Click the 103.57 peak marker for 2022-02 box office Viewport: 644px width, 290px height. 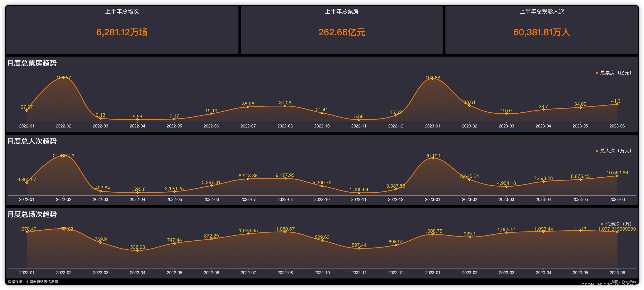[63, 77]
